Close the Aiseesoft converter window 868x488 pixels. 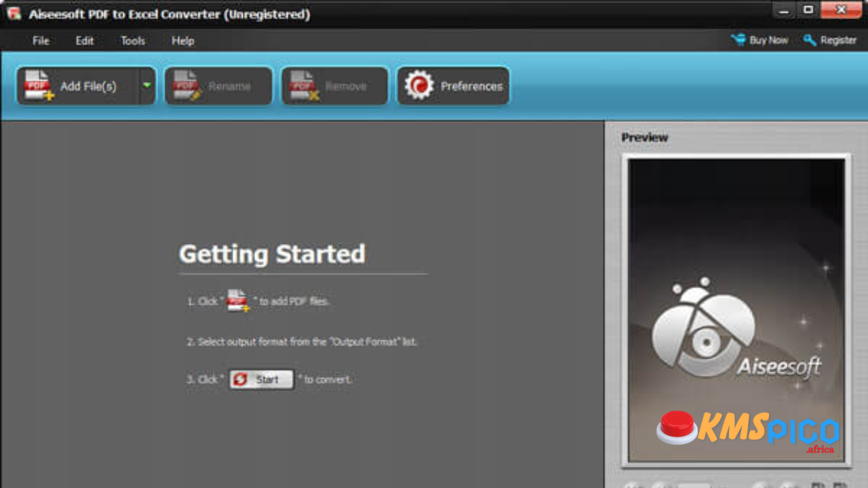coord(841,9)
